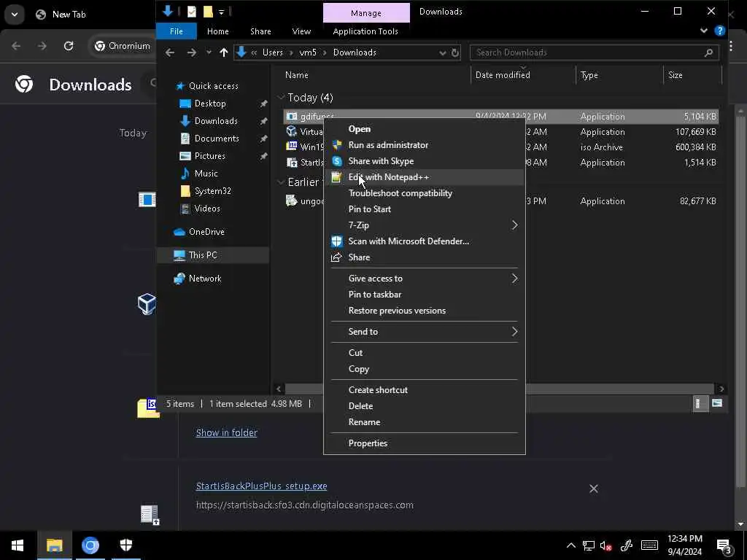Open the File ribbon tab
The height and width of the screenshot is (560, 747).
pos(177,31)
